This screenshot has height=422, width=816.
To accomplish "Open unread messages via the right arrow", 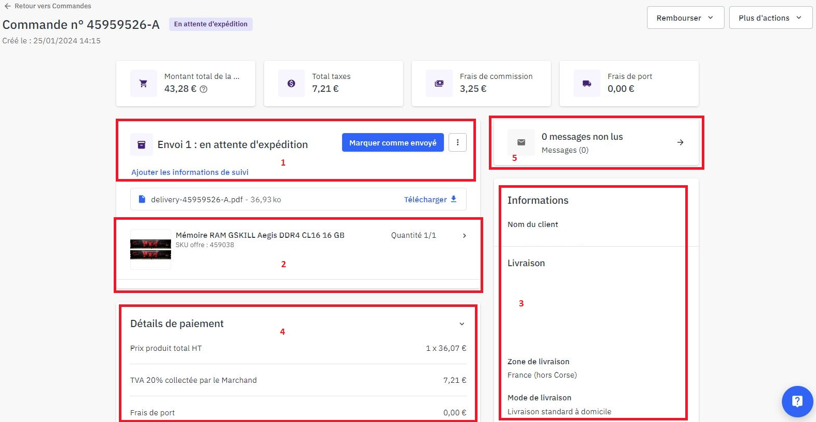I will click(680, 143).
